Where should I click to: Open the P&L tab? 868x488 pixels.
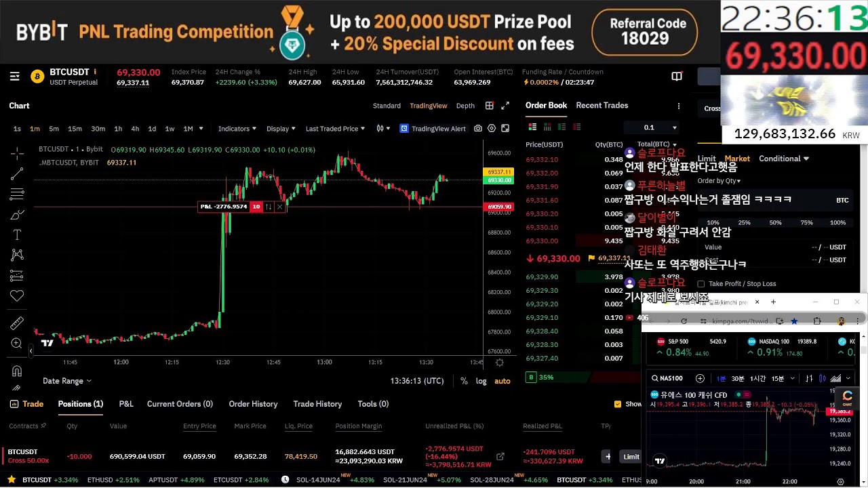coord(126,404)
